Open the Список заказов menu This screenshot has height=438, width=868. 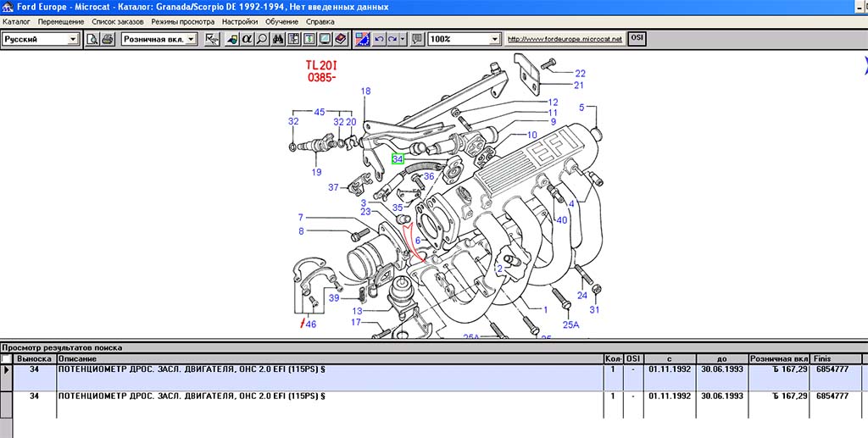click(117, 22)
